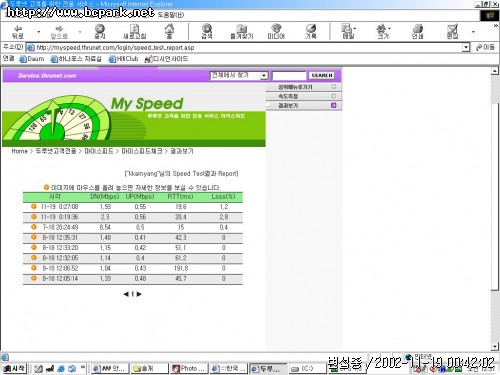Viewport: 500px width, 375px height.
Task: Click the previous page arrow in pagination
Action: 126,294
